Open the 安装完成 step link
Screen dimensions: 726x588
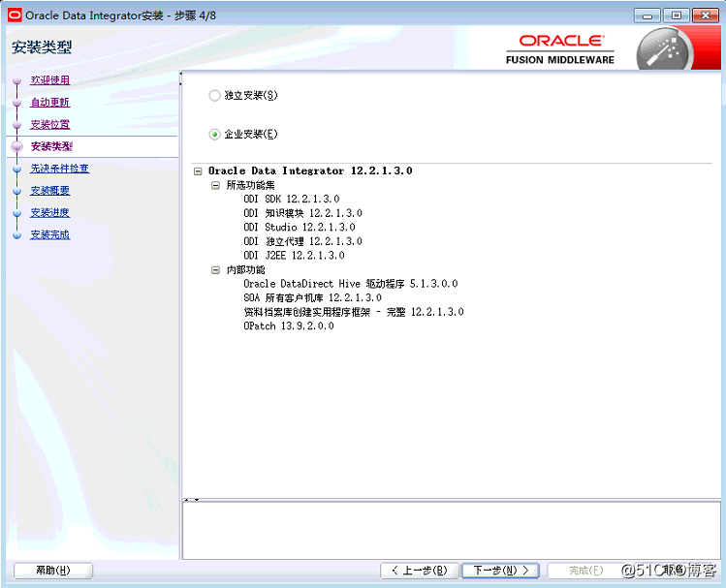[x=50, y=235]
